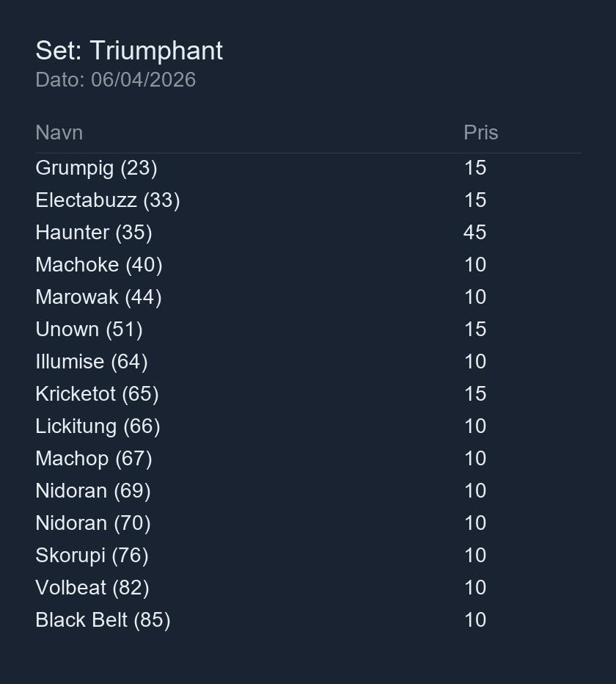This screenshot has height=684, width=616.
Task: Select the Grumpig (23) row
Action: point(96,168)
